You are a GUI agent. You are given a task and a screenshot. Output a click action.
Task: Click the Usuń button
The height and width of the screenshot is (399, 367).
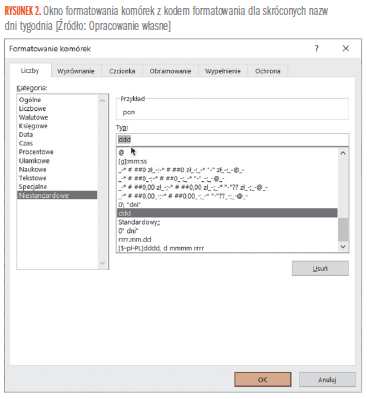click(320, 268)
